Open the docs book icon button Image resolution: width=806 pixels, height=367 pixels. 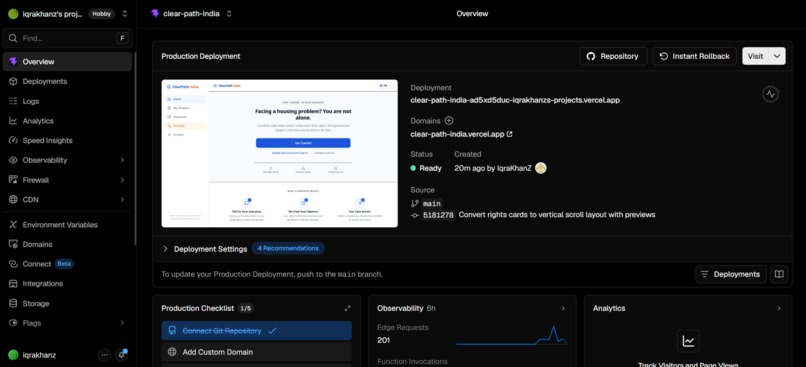click(x=779, y=274)
